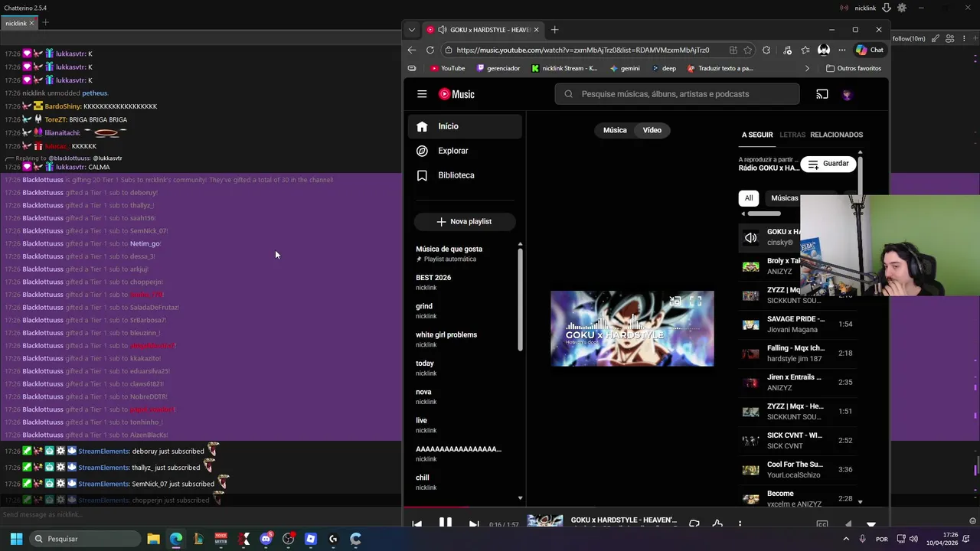Open Edge settings ellipsis menu
Viewport: 980px width, 551px height.
point(842,50)
